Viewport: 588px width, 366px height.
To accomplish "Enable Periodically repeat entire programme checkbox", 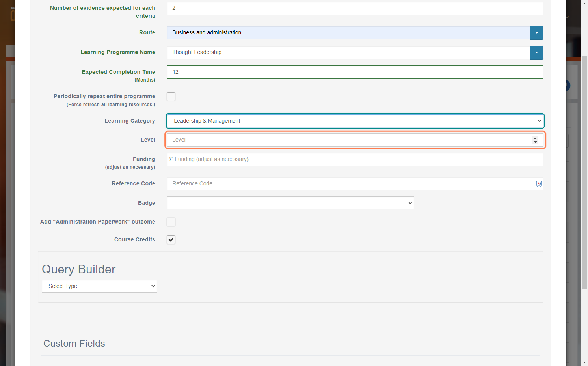I will (171, 97).
